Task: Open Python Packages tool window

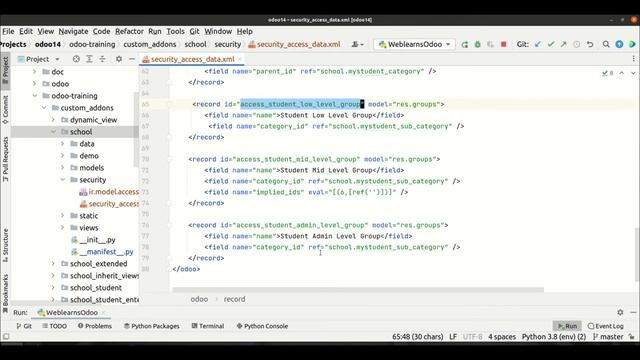Action: (x=151, y=326)
